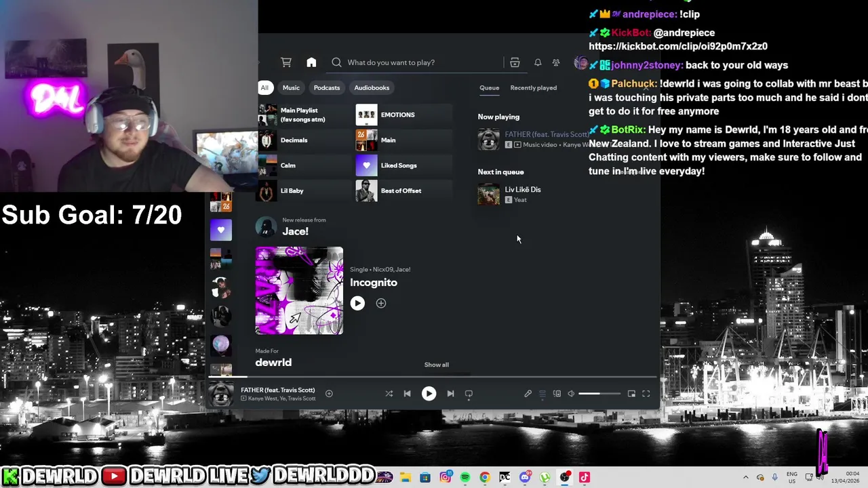Open the Liked Songs tile
868x488 pixels.
tap(403, 165)
